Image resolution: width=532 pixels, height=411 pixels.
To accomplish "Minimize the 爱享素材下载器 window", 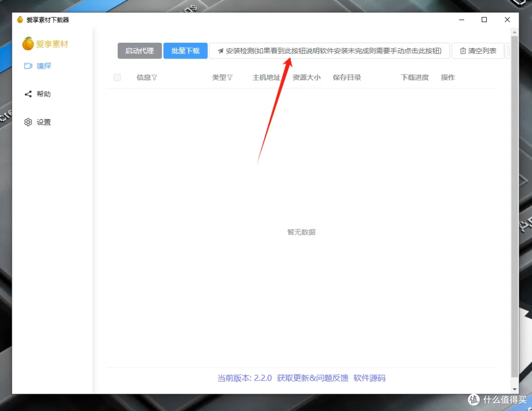I will 462,20.
